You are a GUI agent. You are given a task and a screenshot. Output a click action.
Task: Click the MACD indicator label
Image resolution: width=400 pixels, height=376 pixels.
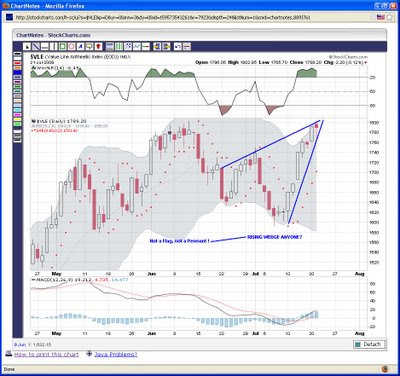(x=79, y=279)
